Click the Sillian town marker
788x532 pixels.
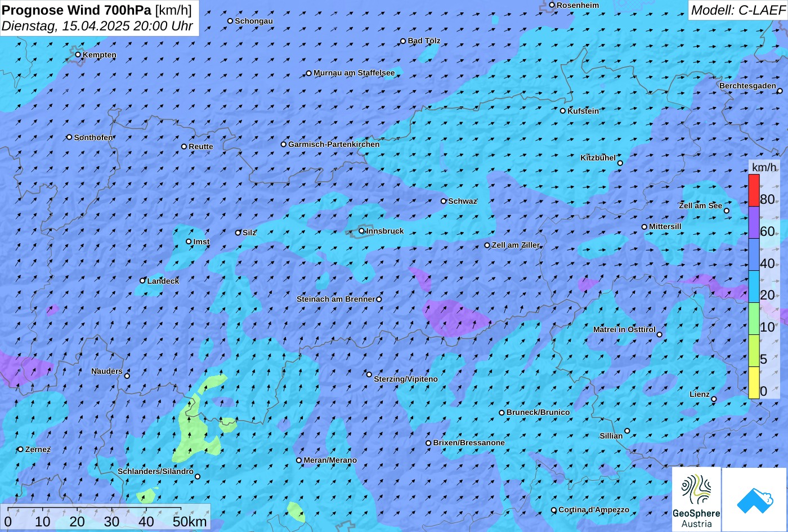pyautogui.click(x=627, y=431)
